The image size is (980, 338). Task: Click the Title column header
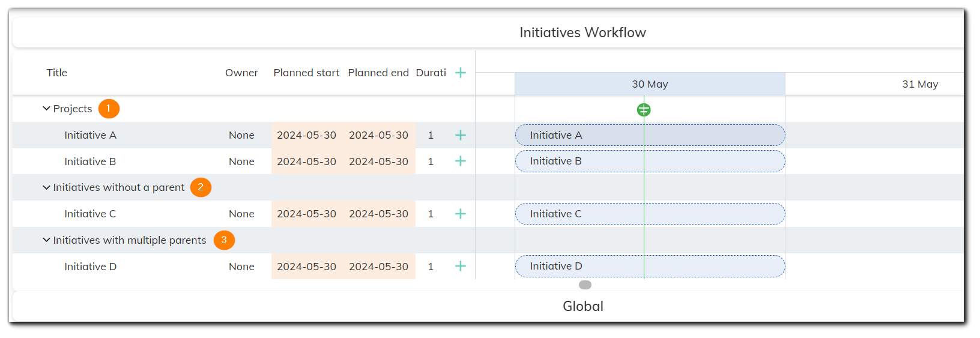[x=57, y=73]
